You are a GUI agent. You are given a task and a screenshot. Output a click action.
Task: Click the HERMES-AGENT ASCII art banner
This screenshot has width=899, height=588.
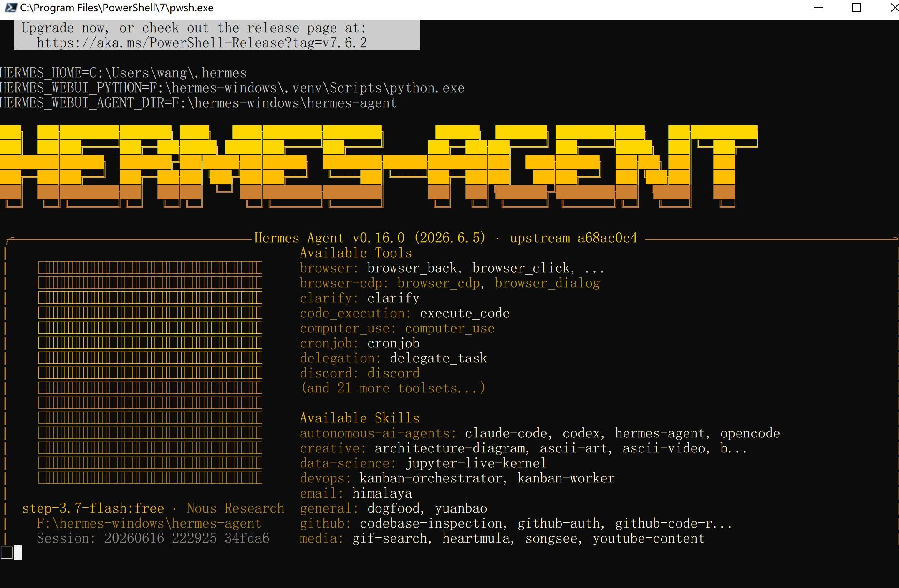[x=379, y=166]
